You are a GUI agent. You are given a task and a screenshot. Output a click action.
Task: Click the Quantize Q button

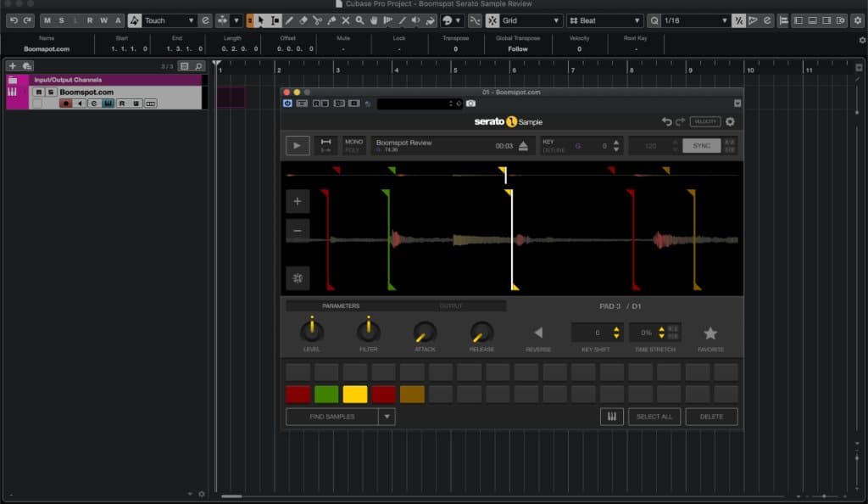[654, 20]
